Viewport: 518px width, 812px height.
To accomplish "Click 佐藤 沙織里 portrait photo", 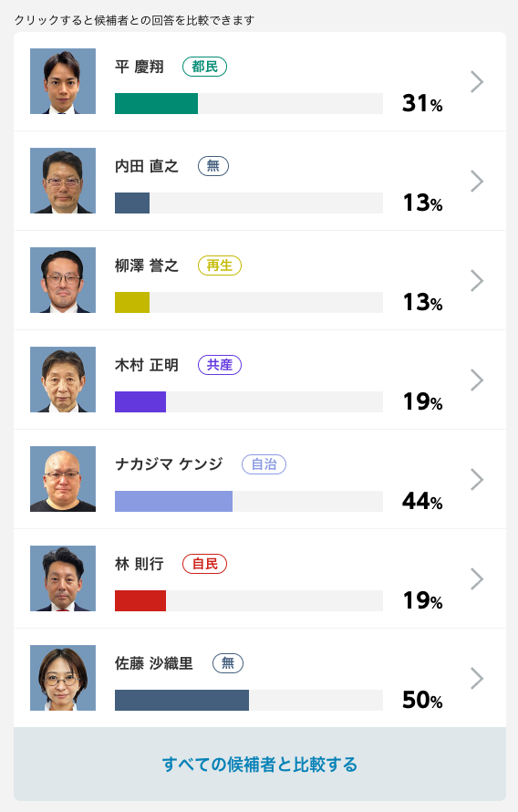I will coord(63,678).
